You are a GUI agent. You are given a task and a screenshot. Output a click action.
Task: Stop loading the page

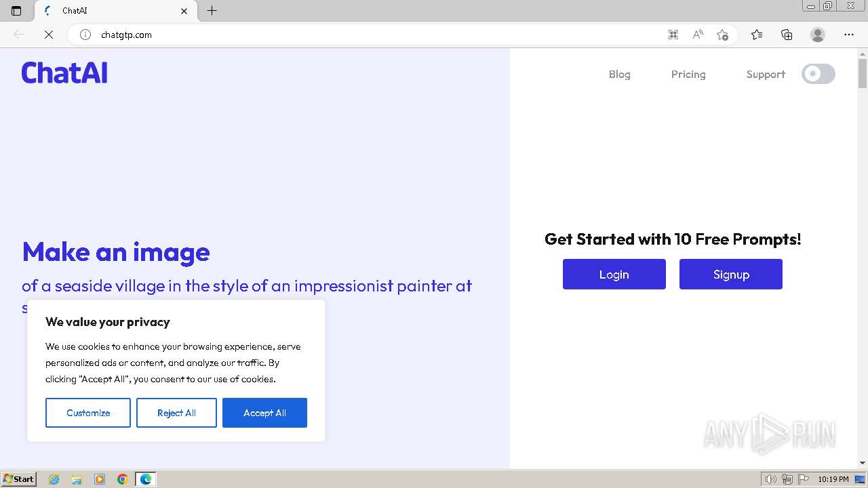[49, 35]
